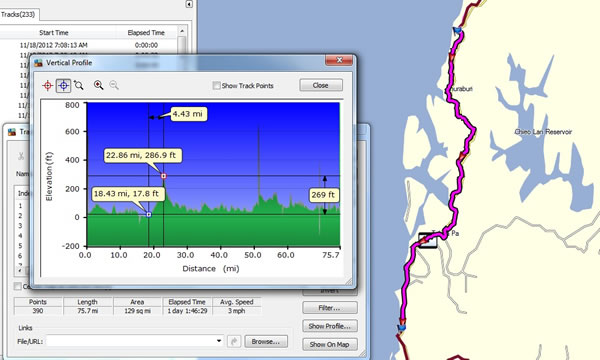This screenshot has height=360, width=600.
Task: Select index row 3 in track points
Action: click(x=20, y=226)
